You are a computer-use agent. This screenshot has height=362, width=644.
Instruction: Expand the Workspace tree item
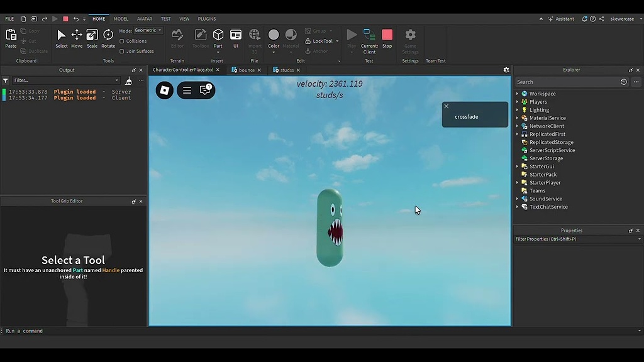pyautogui.click(x=518, y=93)
